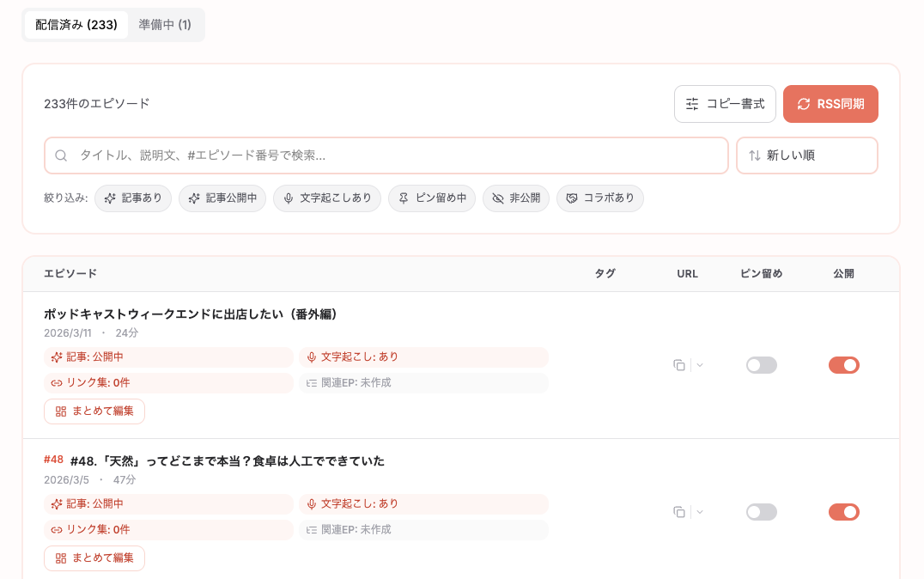
Task: Open the URL chevron dropdown for episode #48
Action: (698, 511)
